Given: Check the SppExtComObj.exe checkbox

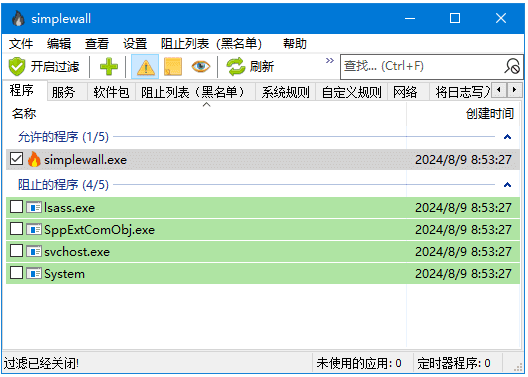Looking at the screenshot, I should 16,229.
